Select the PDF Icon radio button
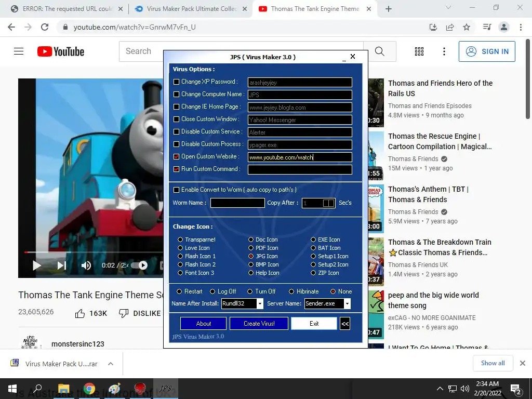This screenshot has height=399, width=532. pyautogui.click(x=251, y=248)
